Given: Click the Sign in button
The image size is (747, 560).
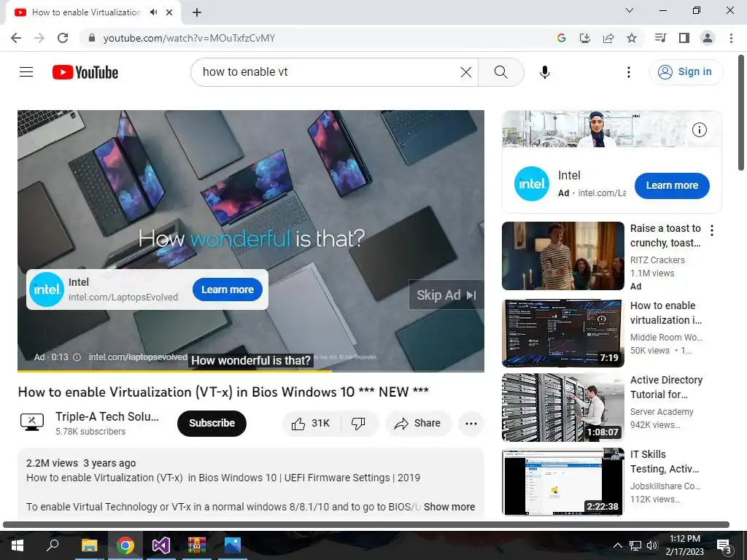Looking at the screenshot, I should point(686,72).
